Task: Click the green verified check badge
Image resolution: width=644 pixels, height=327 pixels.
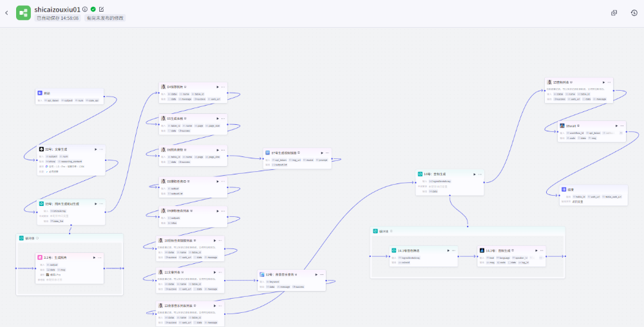Action: pos(93,9)
